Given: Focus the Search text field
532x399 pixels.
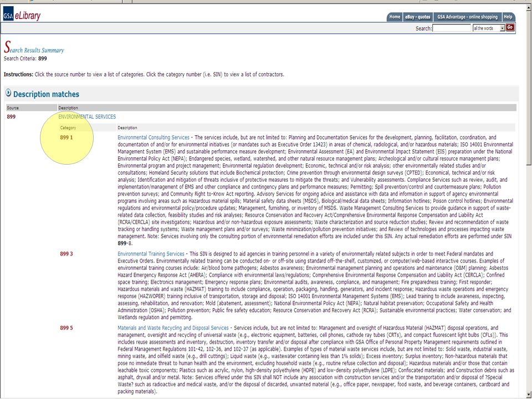Looking at the screenshot, I should tap(452, 28).
